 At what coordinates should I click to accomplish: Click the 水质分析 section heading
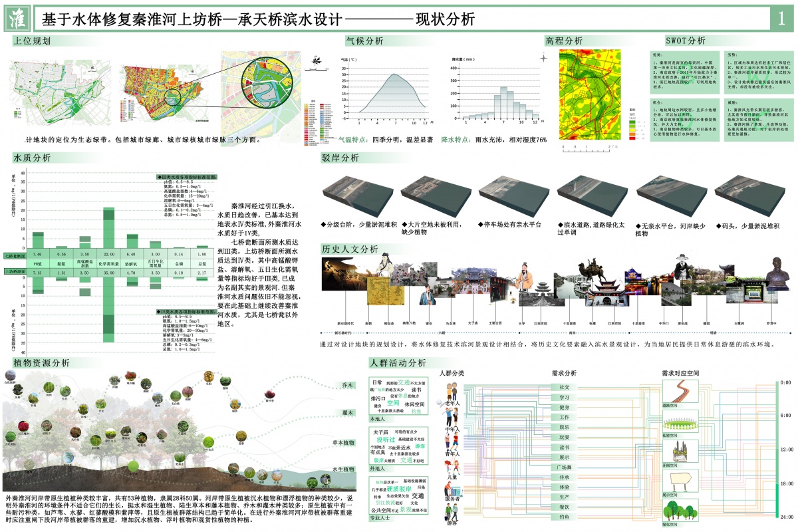click(31, 158)
